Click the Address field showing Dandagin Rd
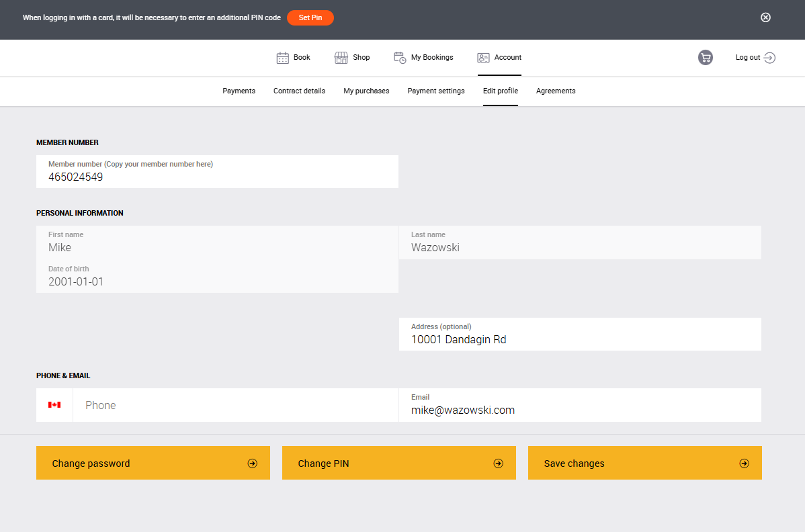Image resolution: width=805 pixels, height=532 pixels. tap(580, 339)
